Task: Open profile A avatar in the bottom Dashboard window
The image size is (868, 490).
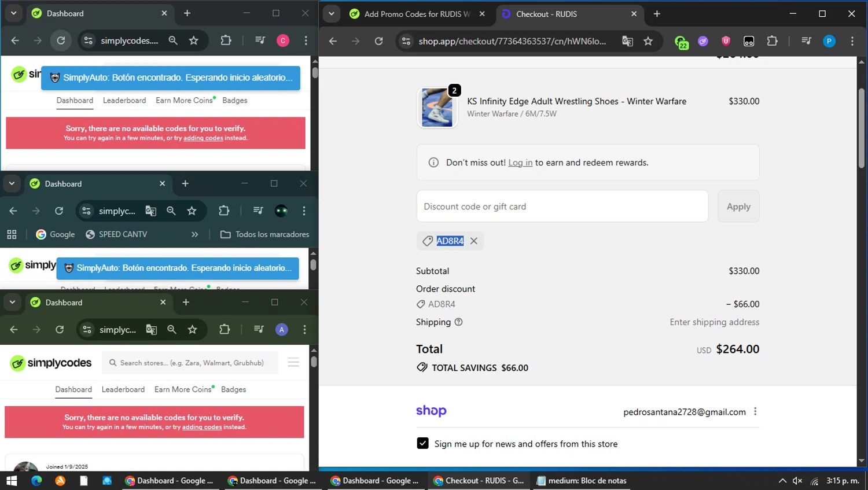Action: tap(282, 330)
